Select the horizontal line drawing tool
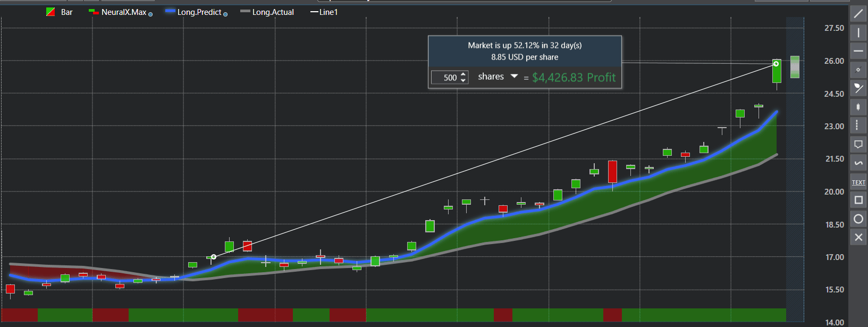Viewport: 868px width, 327px height. click(858, 51)
